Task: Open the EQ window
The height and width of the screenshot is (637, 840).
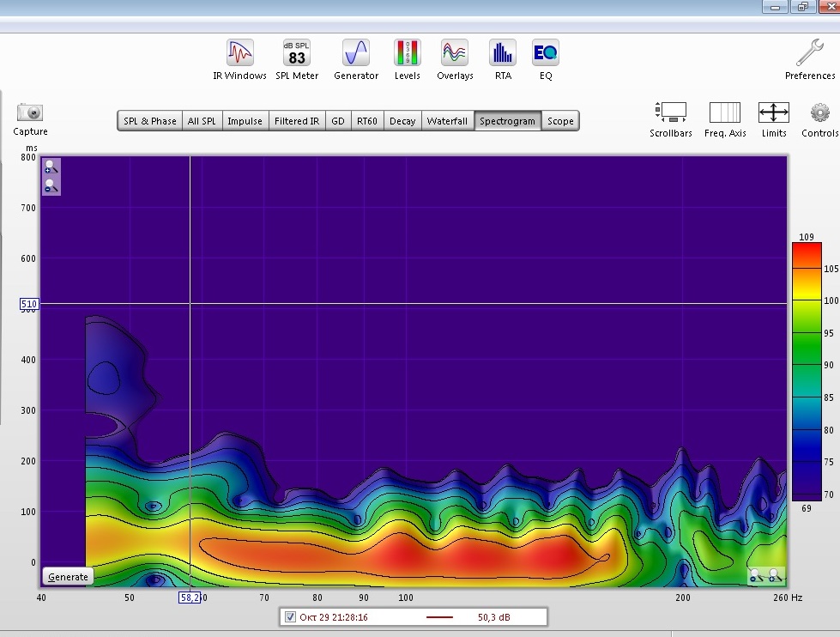Action: pos(545,53)
